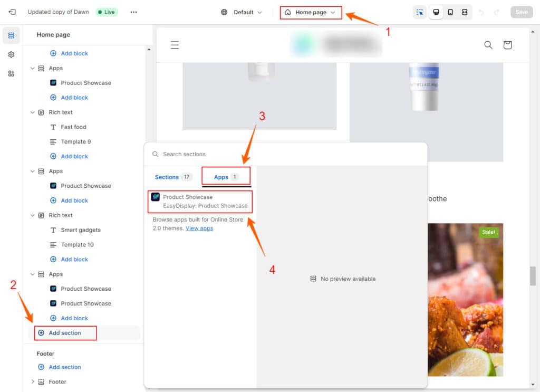Image resolution: width=540 pixels, height=392 pixels.
Task: Enter fullscreen preview mode
Action: (x=465, y=12)
